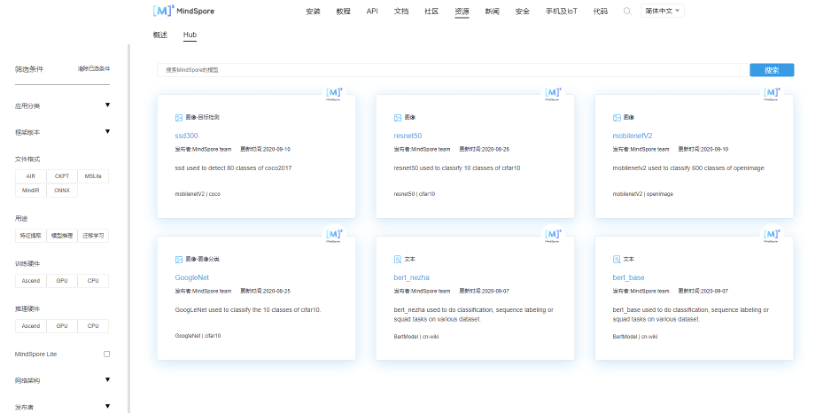Click the MindSpore badge on bert_nezha card
The height and width of the screenshot is (414, 832).
pyautogui.click(x=552, y=236)
